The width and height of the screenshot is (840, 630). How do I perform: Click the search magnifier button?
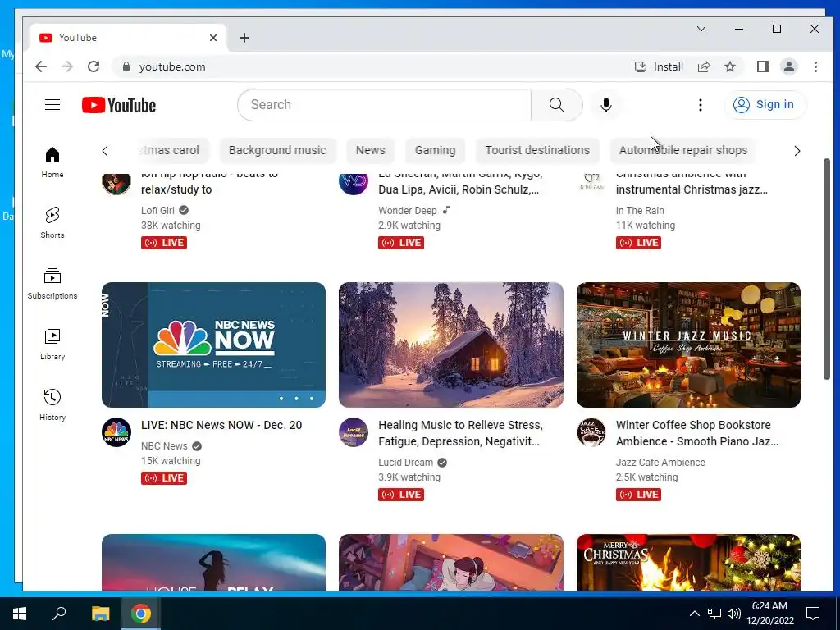[x=557, y=104]
